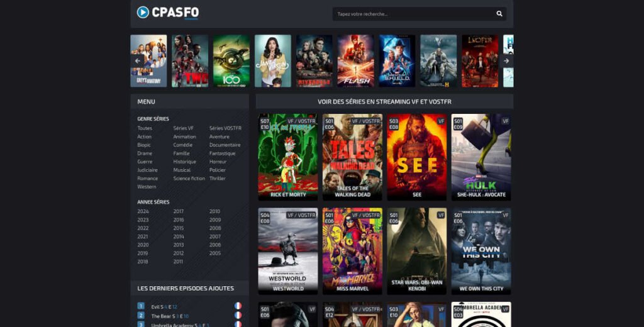Select year 2011 series
This screenshot has width=644, height=327.
click(178, 262)
